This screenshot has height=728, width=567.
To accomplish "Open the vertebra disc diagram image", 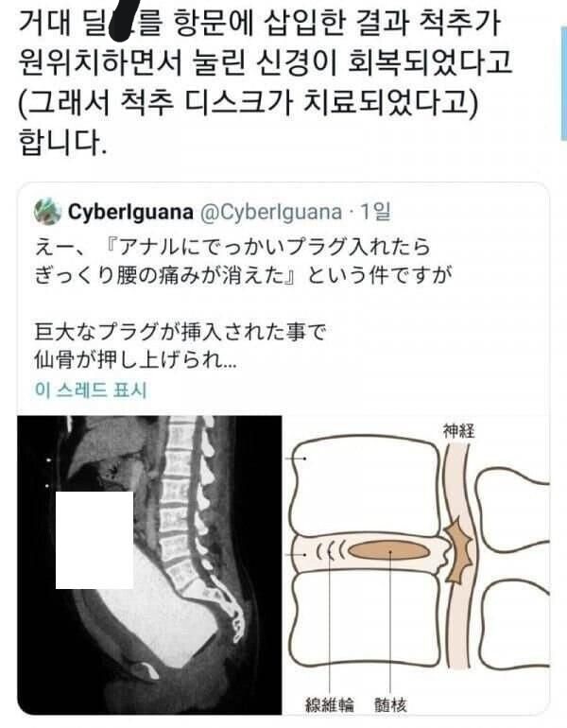I will (x=417, y=564).
